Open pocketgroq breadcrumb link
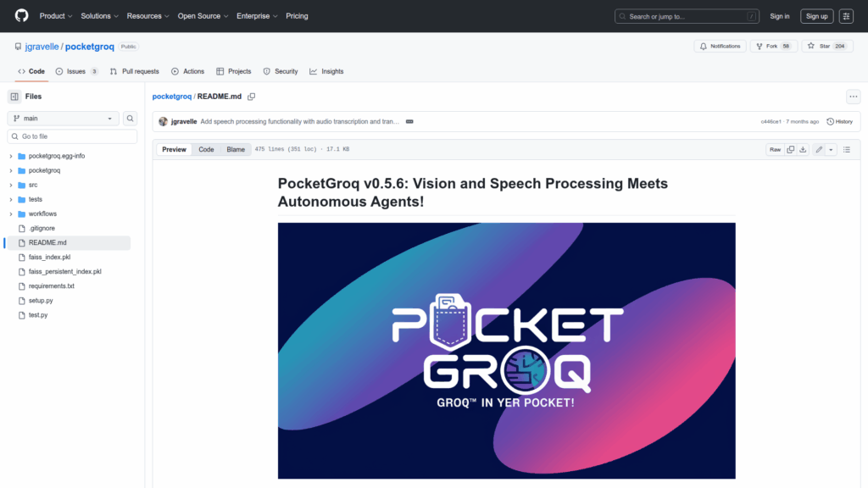Image resolution: width=868 pixels, height=488 pixels. coord(171,97)
